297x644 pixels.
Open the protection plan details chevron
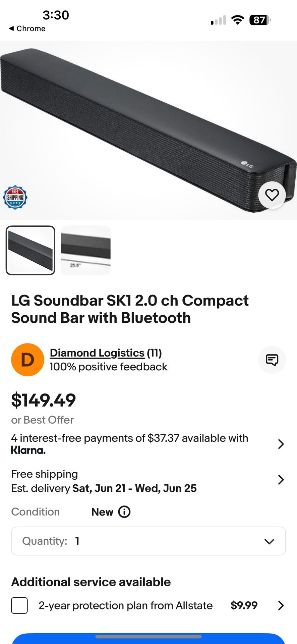pos(281,606)
